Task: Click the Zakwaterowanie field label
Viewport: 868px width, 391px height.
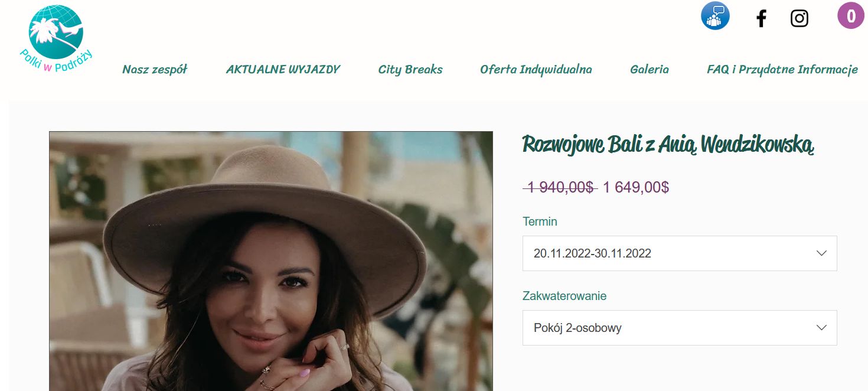Action: (x=564, y=296)
